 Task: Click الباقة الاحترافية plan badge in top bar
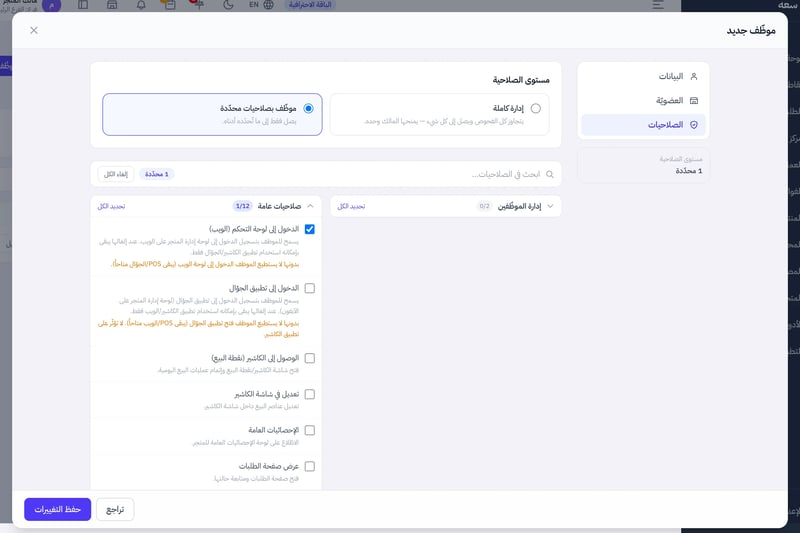tap(310, 5)
